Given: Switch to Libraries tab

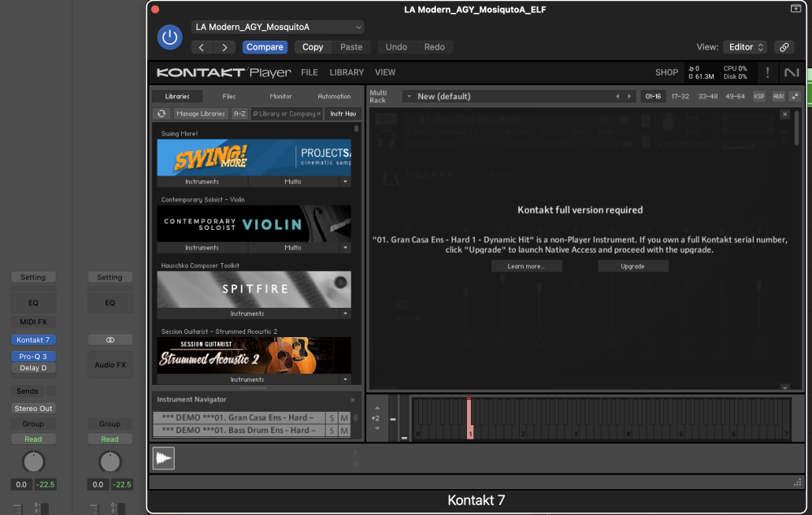Looking at the screenshot, I should click(x=177, y=97).
